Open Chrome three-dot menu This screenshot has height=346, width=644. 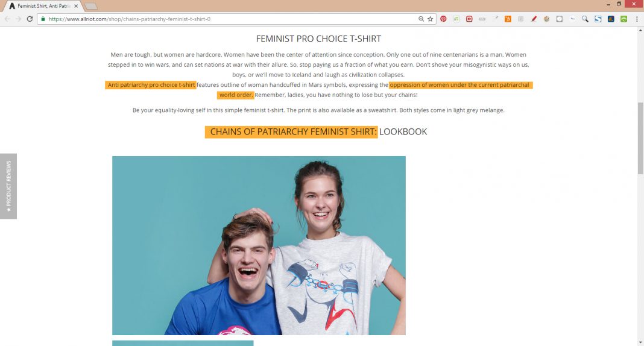(x=637, y=19)
